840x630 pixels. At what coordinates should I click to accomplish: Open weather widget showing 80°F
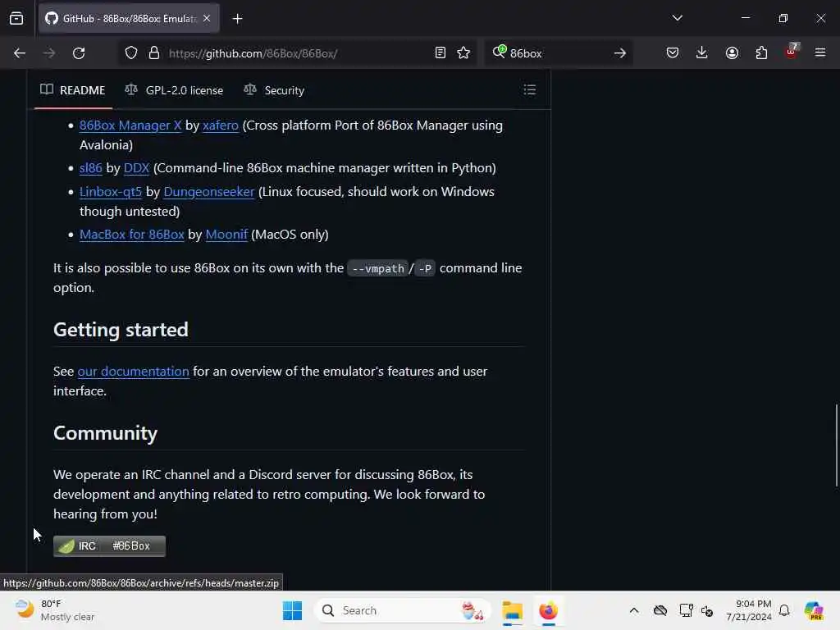coord(55,610)
